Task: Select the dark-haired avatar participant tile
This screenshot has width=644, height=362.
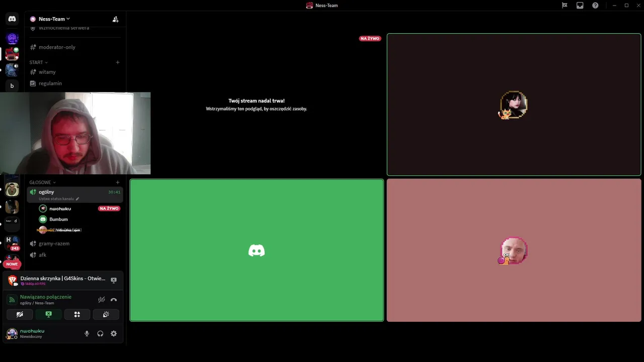Action: (x=514, y=105)
